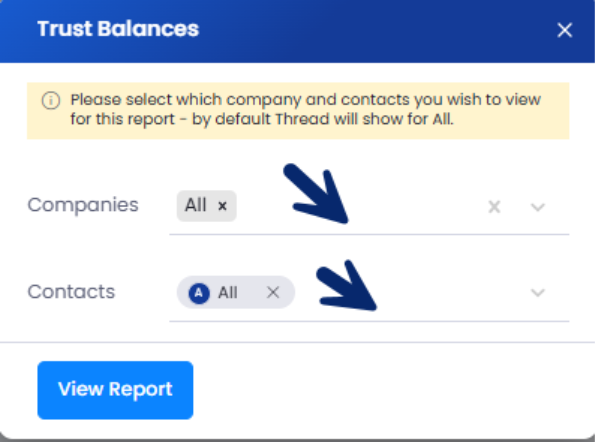Remove the All chip from Contacts
This screenshot has width=595, height=442.
273,292
